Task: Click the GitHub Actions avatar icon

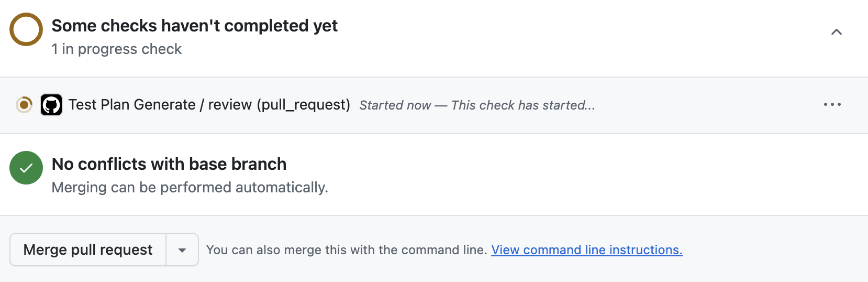Action: [51, 105]
